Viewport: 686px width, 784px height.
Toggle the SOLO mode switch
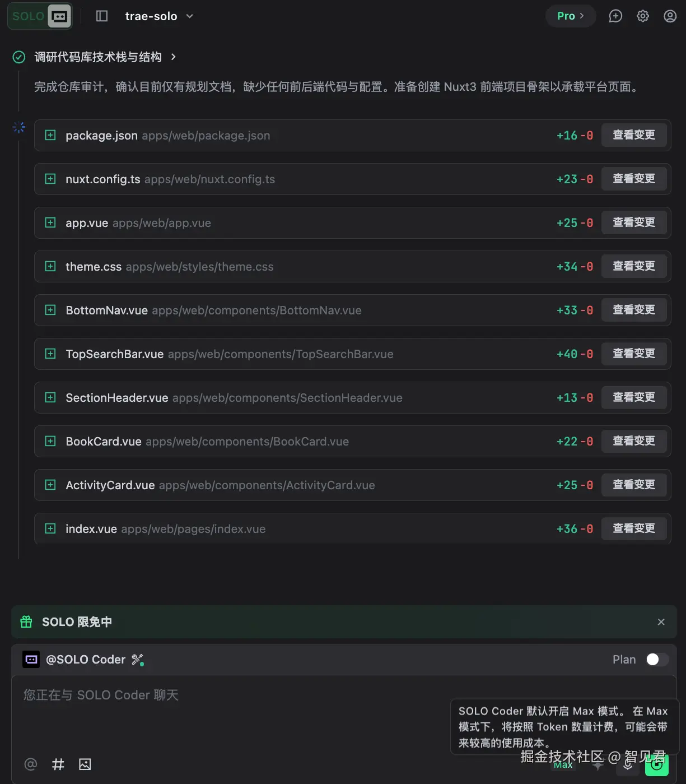coord(40,16)
